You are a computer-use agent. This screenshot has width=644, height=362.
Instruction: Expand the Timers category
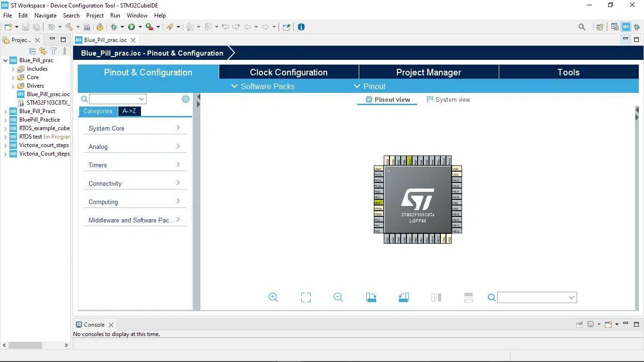(135, 165)
